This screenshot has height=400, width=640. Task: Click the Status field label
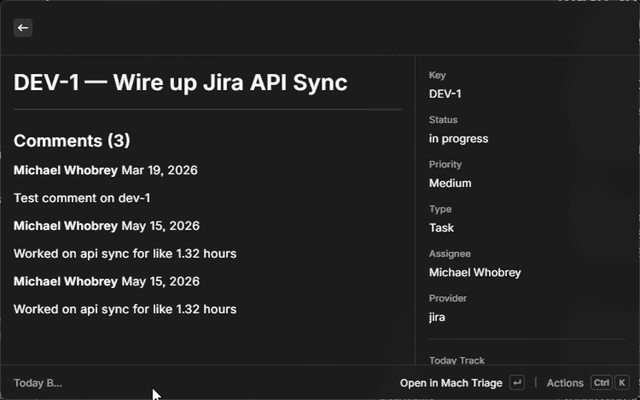click(x=443, y=120)
